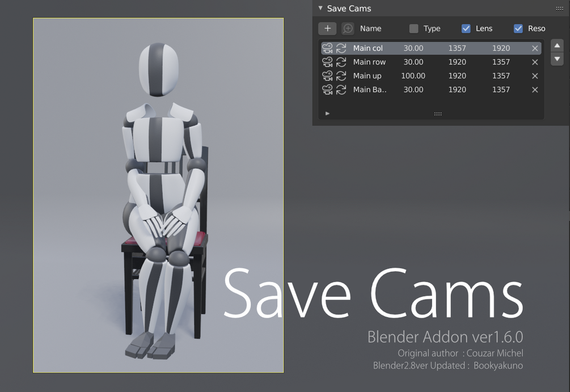Click the rendered seated mannequin preview
570x392 pixels.
[x=158, y=195]
